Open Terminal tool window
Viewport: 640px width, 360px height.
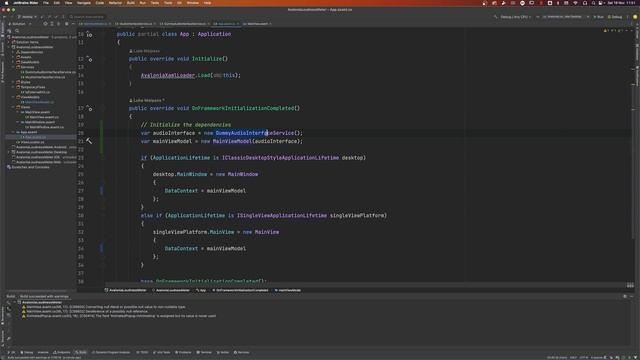point(204,352)
